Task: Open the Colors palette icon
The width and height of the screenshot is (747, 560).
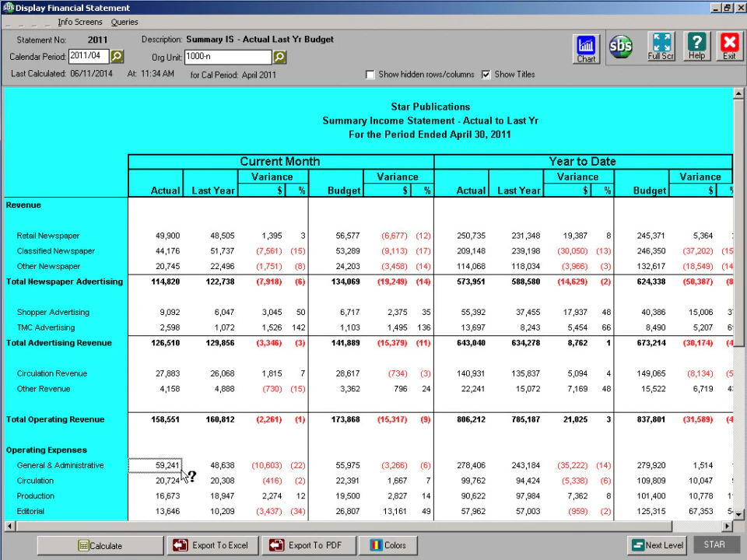Action: (x=377, y=545)
